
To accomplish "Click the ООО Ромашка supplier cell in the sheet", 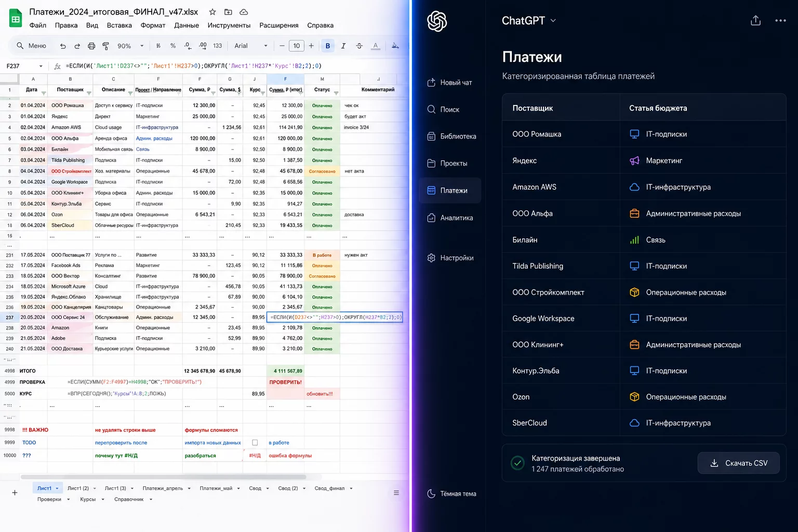I will tap(70, 105).
